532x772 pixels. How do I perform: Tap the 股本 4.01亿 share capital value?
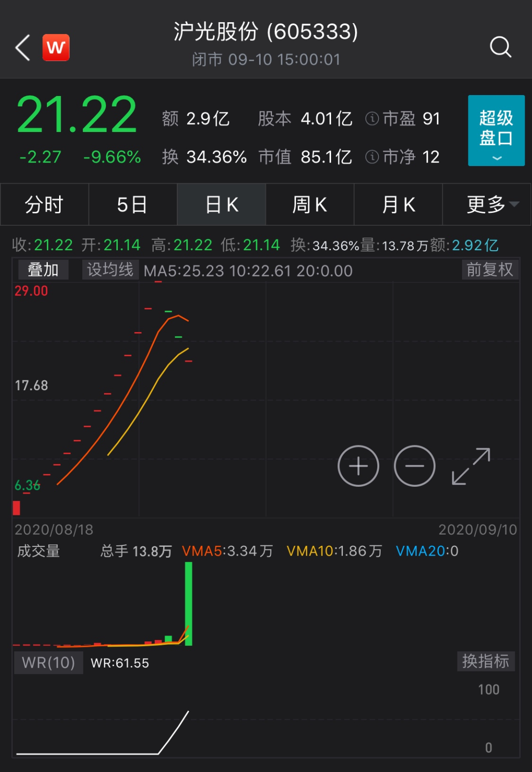coord(305,118)
